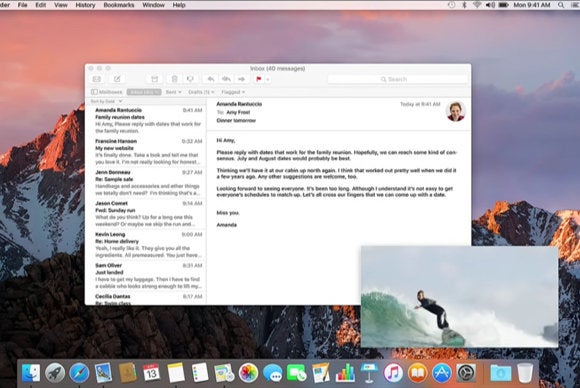Reply to the message
This screenshot has width=580, height=388.
click(211, 79)
